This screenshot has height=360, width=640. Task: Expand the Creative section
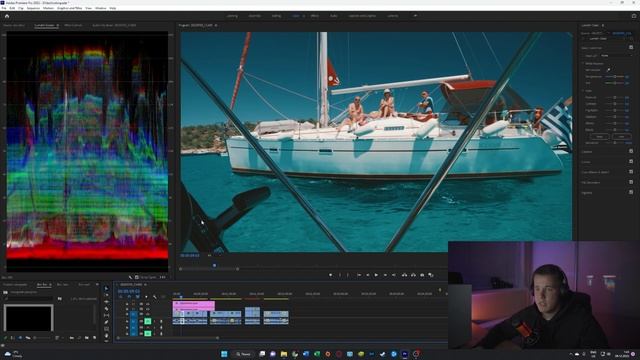pyautogui.click(x=587, y=152)
